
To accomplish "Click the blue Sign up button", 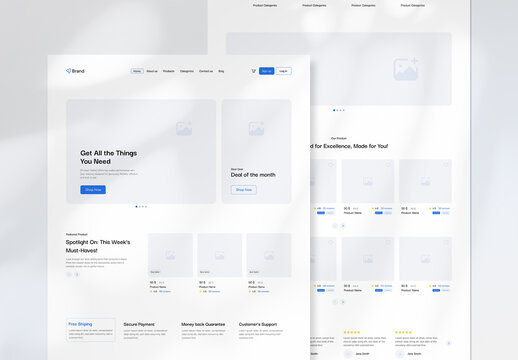I will (x=267, y=71).
